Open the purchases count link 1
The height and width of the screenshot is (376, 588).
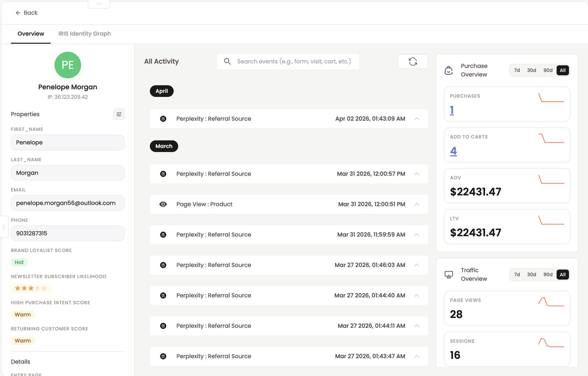(452, 110)
